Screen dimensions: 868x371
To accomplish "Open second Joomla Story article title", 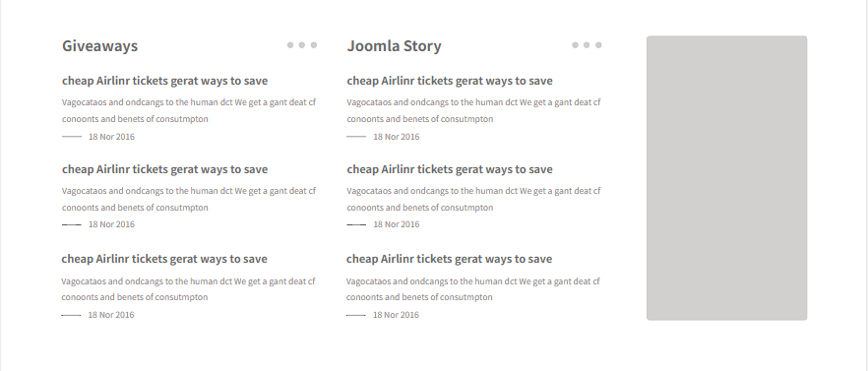I will click(x=450, y=169).
